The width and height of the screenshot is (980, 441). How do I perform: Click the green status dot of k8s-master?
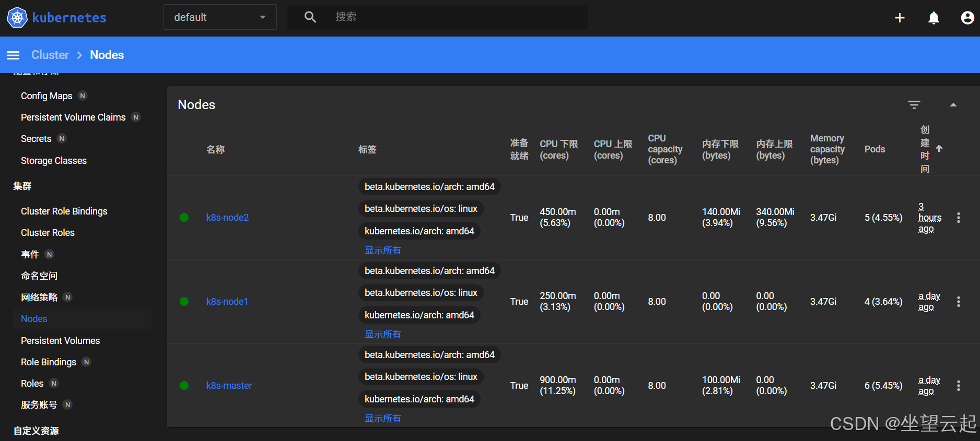184,386
